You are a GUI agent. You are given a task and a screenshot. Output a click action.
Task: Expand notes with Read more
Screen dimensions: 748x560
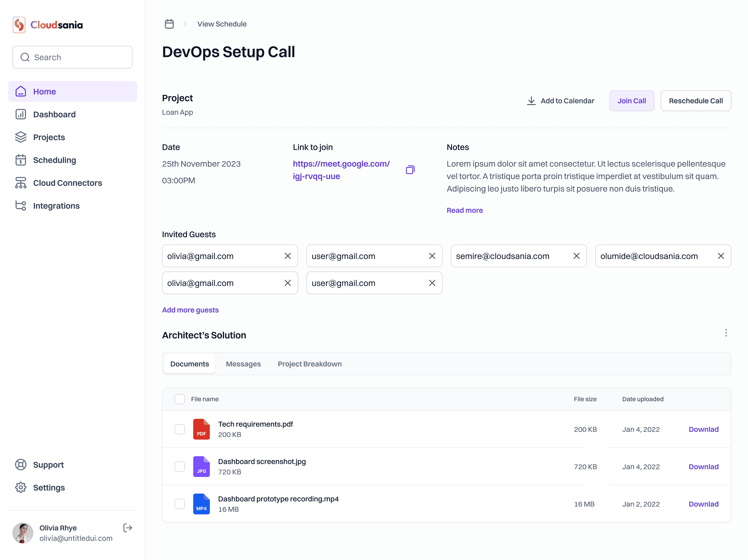coord(464,210)
